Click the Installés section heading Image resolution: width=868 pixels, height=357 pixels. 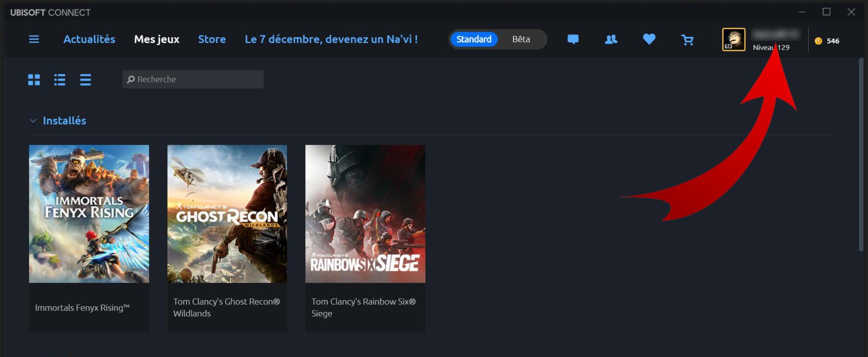tap(65, 121)
